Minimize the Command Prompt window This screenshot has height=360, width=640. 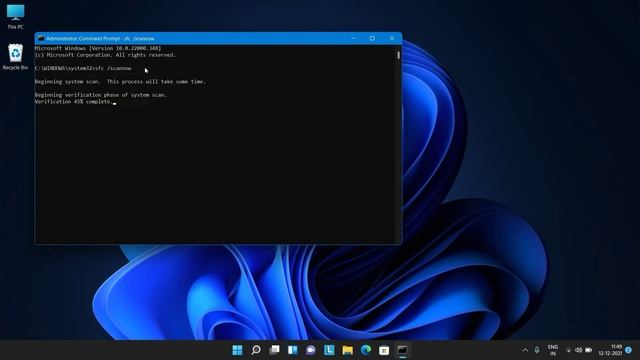pyautogui.click(x=353, y=38)
